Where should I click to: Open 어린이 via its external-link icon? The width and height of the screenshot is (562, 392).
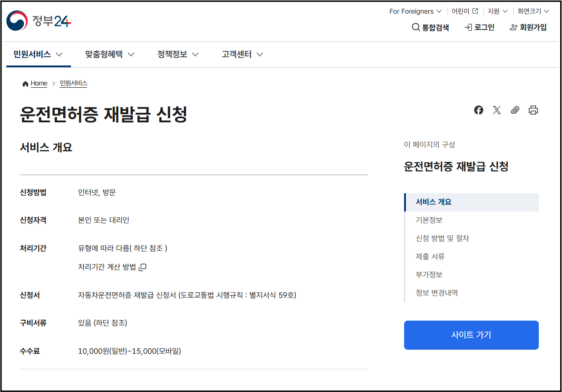coord(475,11)
